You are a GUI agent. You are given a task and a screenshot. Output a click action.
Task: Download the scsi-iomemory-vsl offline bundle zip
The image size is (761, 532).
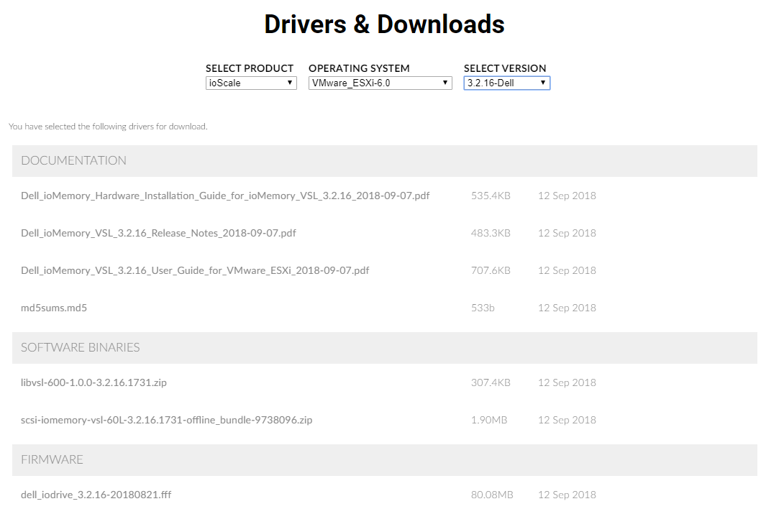coord(166,420)
